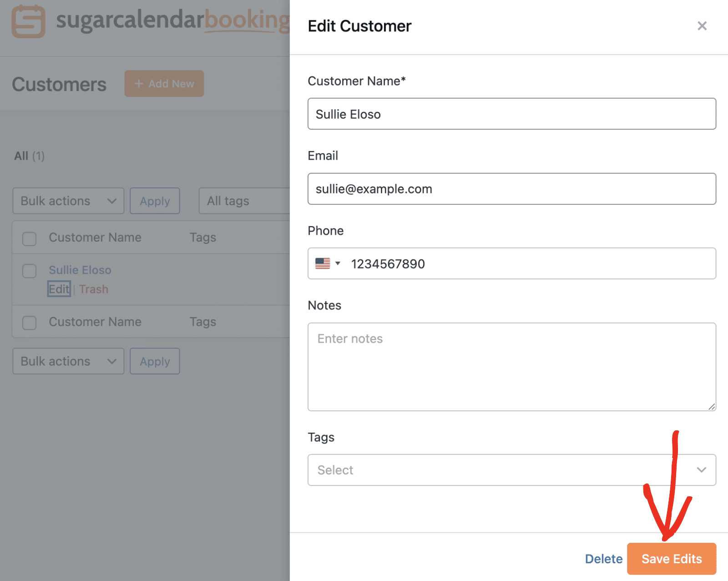This screenshot has width=728, height=581.
Task: Click the Trash link under Sullie Eloso
Action: click(x=94, y=289)
